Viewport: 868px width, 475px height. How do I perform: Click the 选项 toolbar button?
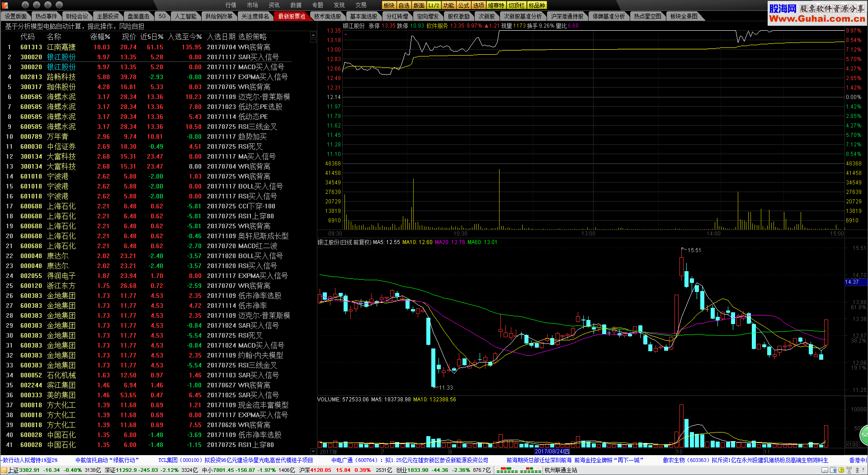[x=479, y=5]
